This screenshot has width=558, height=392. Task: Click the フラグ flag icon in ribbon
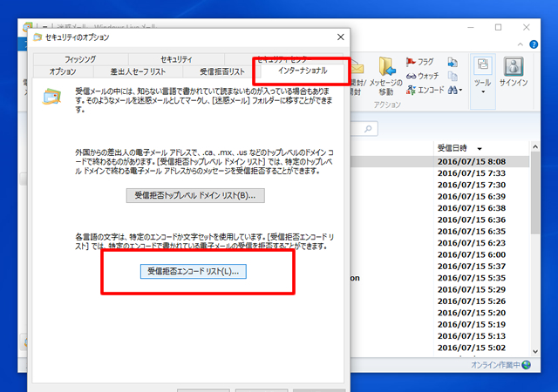(x=411, y=62)
